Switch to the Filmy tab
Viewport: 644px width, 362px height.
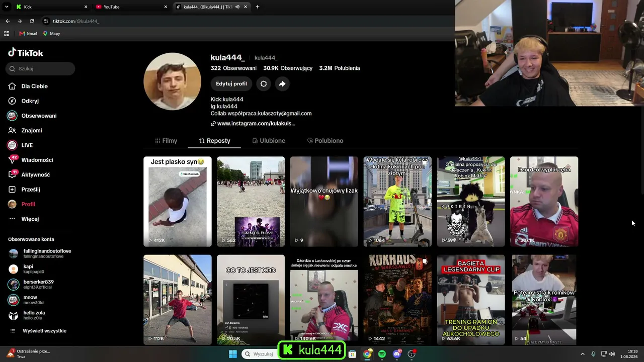tap(166, 141)
